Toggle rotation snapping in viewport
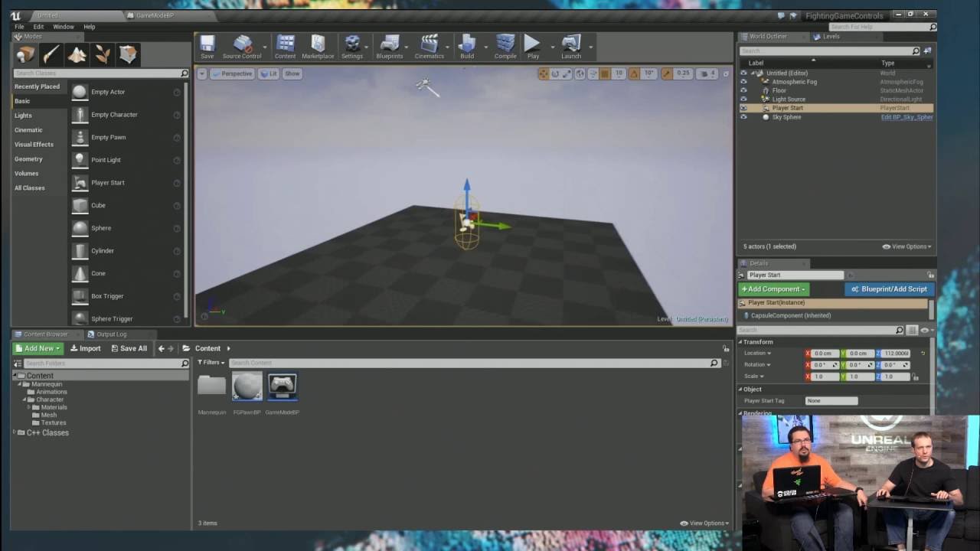 coord(634,73)
